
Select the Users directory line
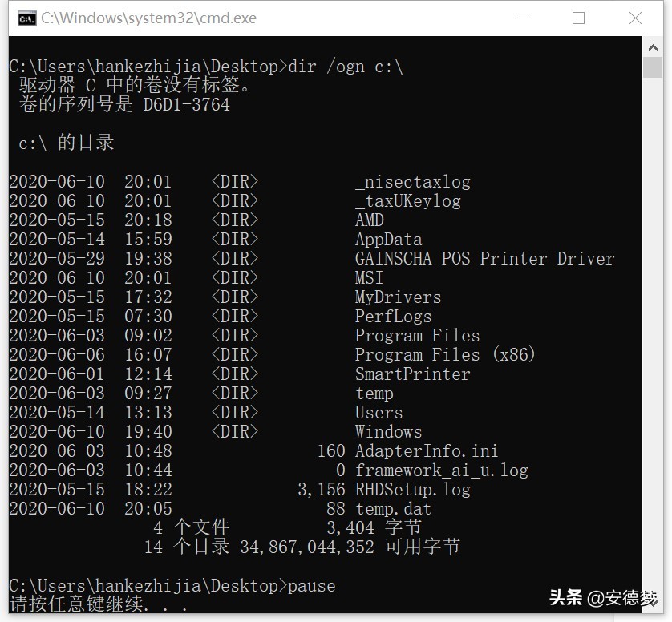coord(379,412)
